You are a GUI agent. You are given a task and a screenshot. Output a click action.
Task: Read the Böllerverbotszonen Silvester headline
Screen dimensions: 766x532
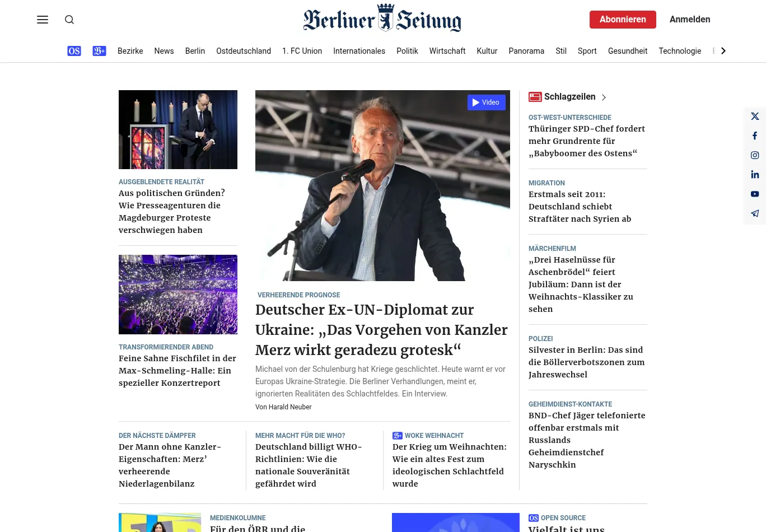(587, 362)
